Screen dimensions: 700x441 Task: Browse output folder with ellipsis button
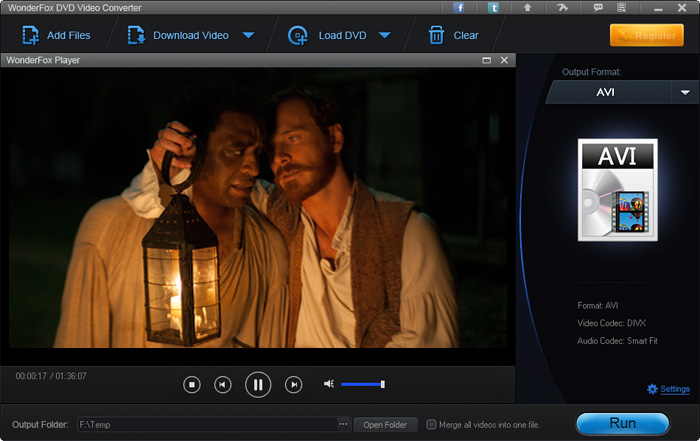(343, 424)
